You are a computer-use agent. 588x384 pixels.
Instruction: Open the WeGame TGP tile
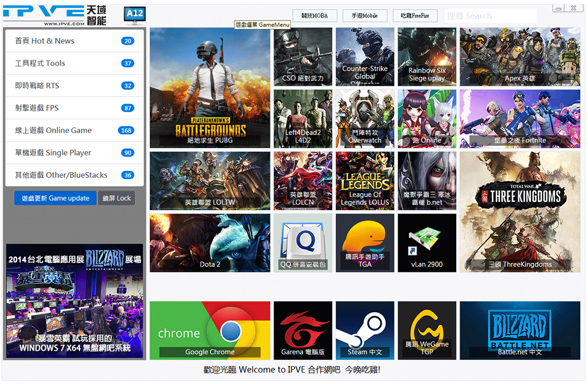(426, 330)
